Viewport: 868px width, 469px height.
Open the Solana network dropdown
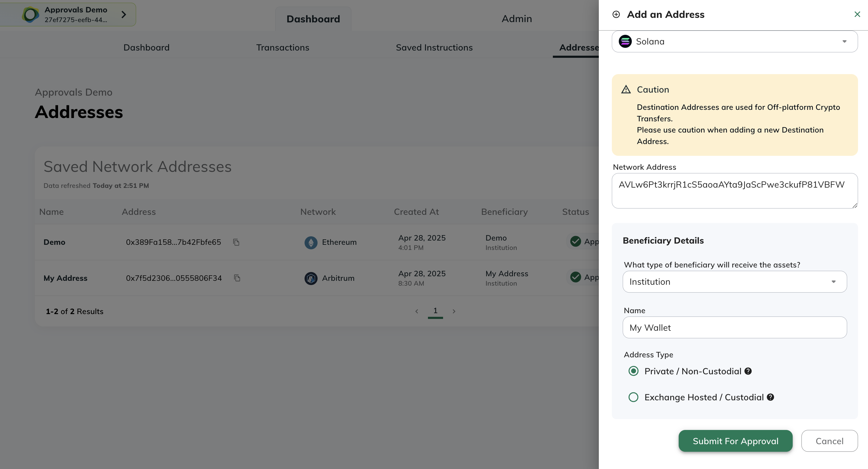click(x=735, y=41)
